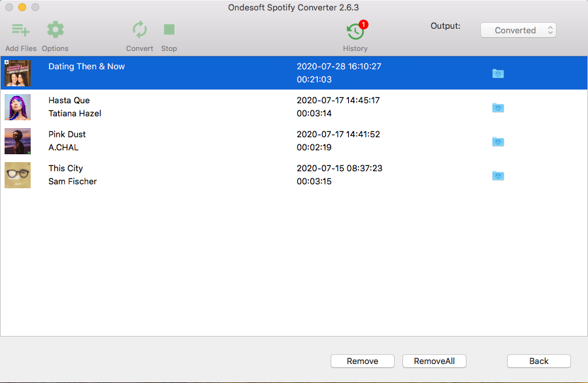Select the "Pink Dust" song title

coord(67,134)
